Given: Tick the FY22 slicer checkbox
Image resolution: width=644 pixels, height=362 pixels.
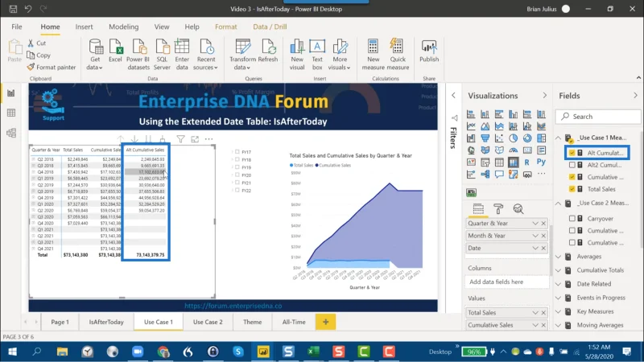Looking at the screenshot, I should tap(237, 191).
